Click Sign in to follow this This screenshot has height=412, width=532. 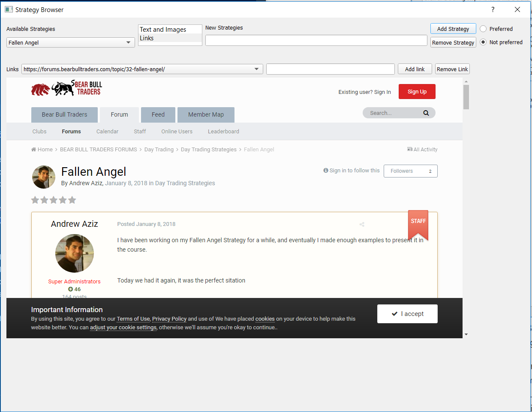(x=352, y=170)
